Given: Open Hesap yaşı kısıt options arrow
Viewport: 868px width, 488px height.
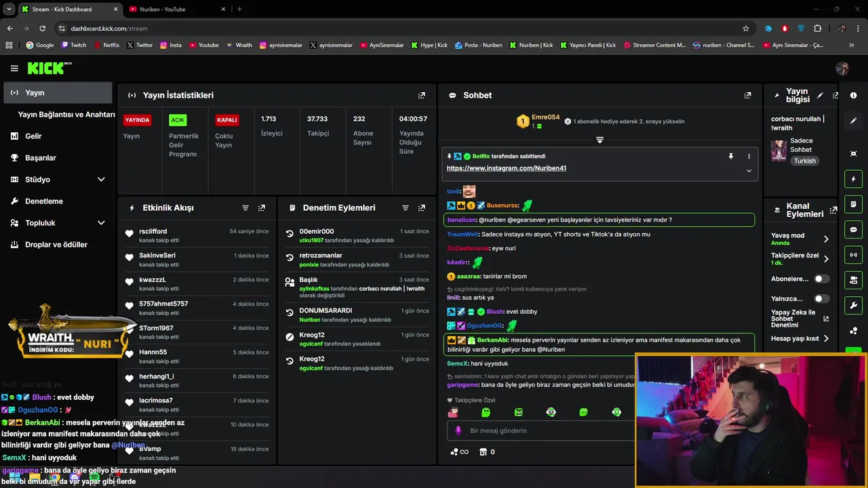Looking at the screenshot, I should [826, 339].
